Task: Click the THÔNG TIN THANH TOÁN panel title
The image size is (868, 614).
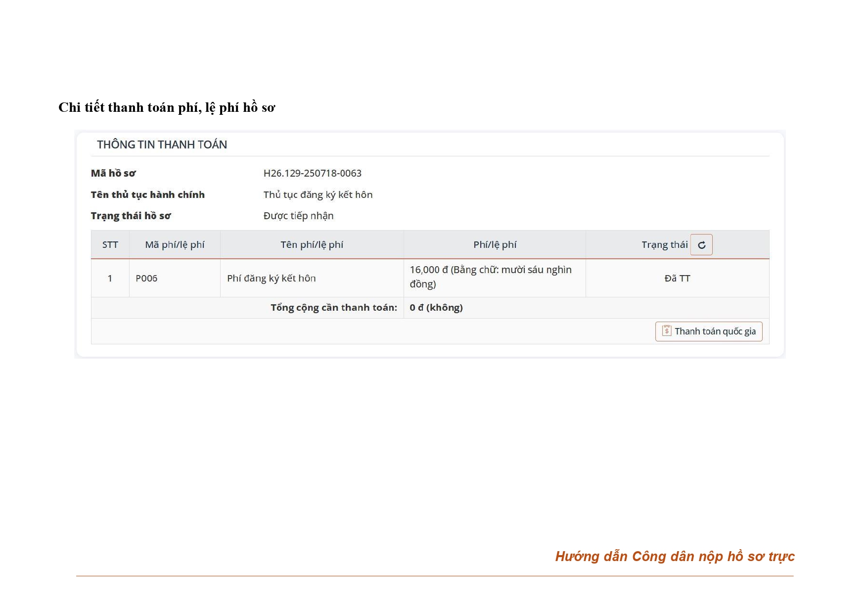Action: [x=162, y=145]
